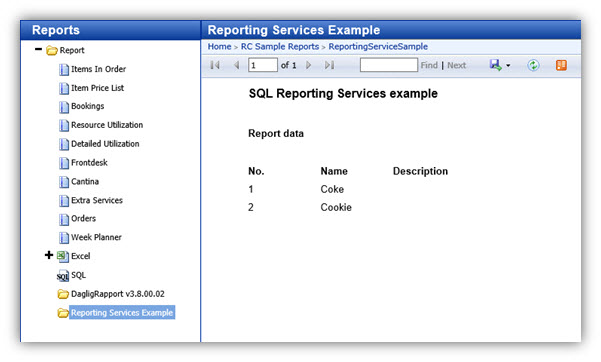This screenshot has height=362, width=601.
Task: Select Reporting Services Example tree label
Action: 122,313
